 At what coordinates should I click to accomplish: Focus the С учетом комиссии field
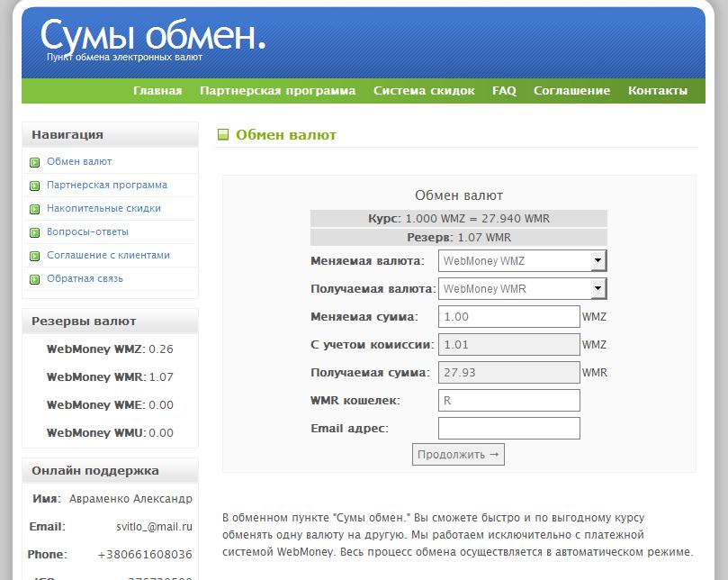coord(508,344)
